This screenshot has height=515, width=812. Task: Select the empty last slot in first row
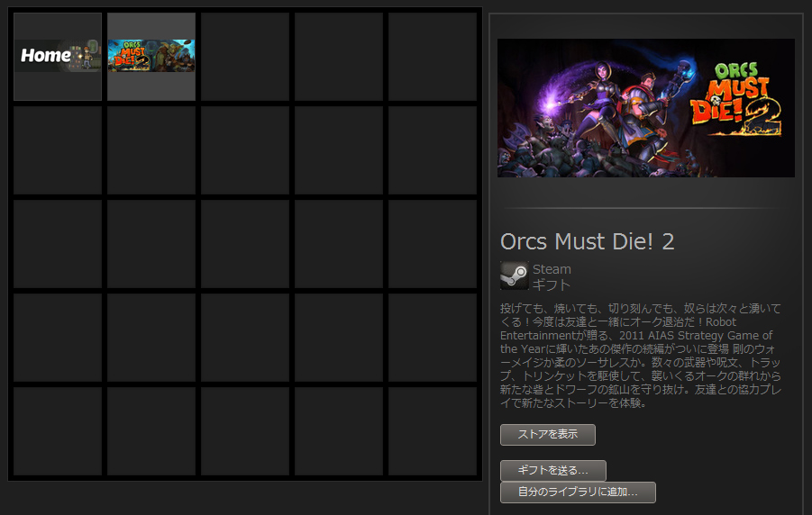pos(433,57)
